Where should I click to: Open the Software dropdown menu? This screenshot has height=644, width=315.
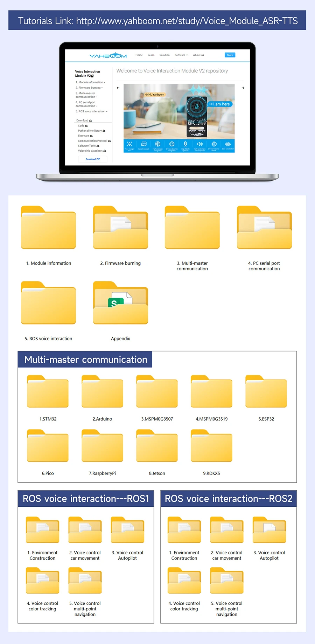pos(181,55)
